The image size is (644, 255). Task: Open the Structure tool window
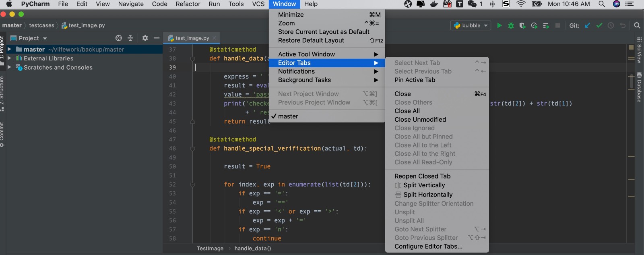pyautogui.click(x=2, y=93)
